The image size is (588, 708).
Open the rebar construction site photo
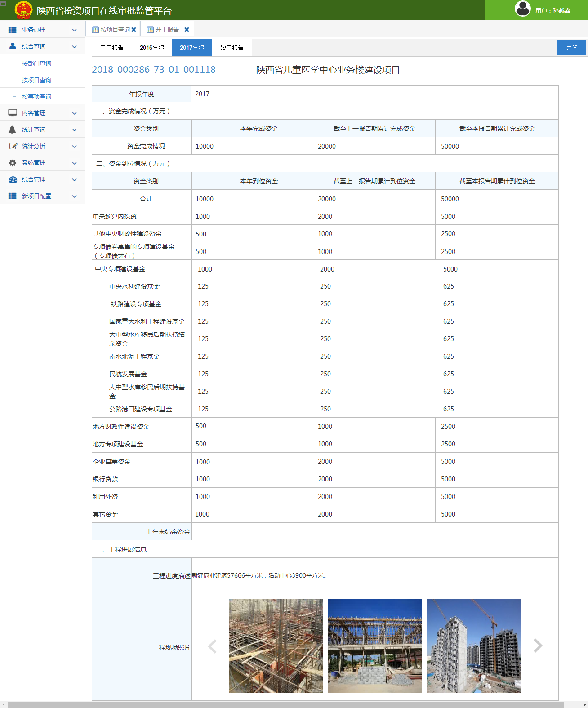(276, 646)
